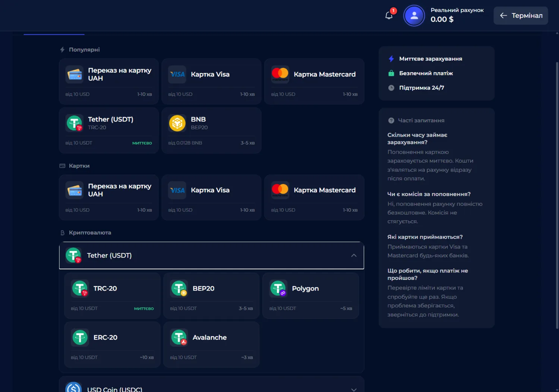Viewport: 559px width, 392px height.
Task: Choose Mastercard logo in Картки section
Action: click(280, 190)
